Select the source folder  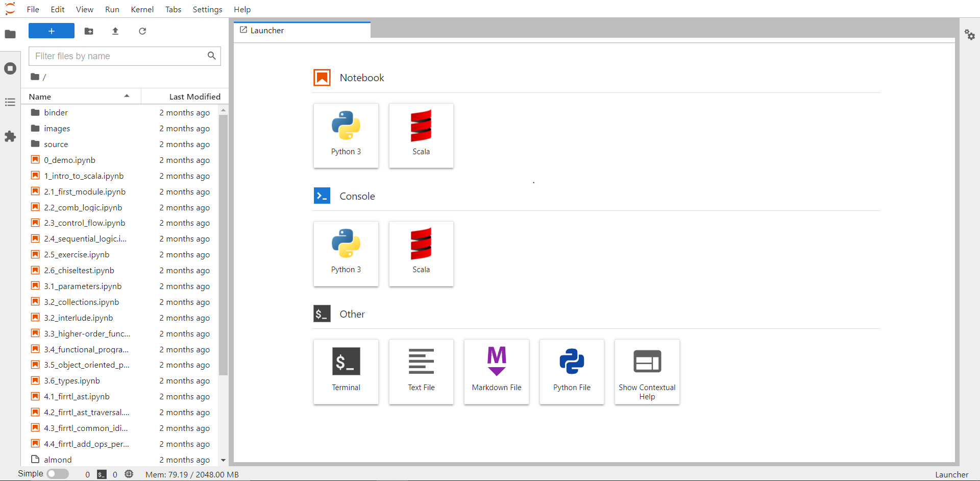[x=120, y=144]
